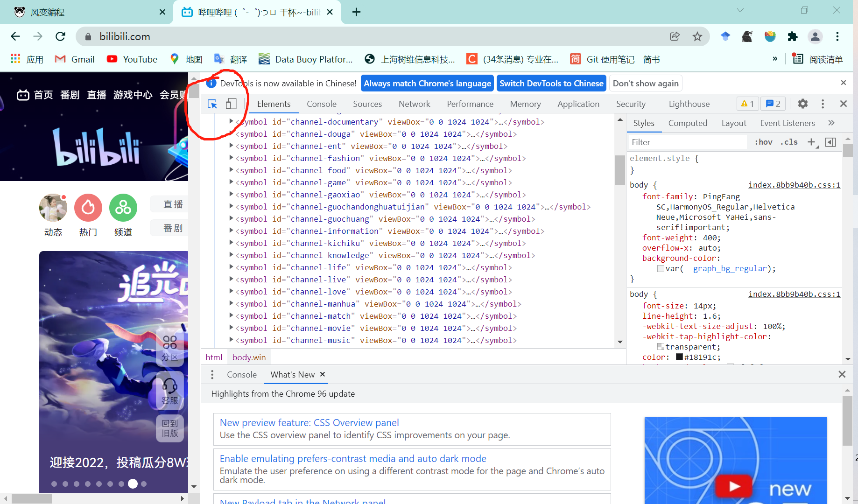The image size is (858, 504).
Task: Select the inspect element picker tool
Action: 212,104
